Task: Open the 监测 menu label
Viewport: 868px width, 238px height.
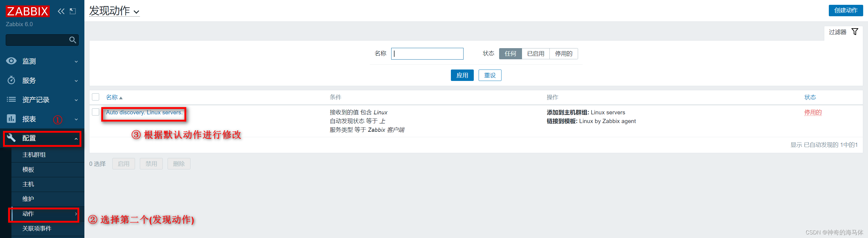Action: (x=29, y=61)
